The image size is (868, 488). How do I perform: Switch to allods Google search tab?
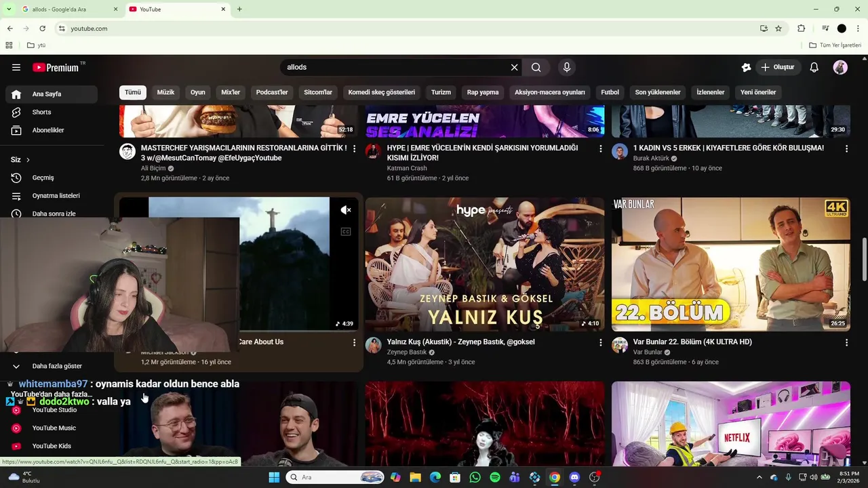(x=69, y=9)
